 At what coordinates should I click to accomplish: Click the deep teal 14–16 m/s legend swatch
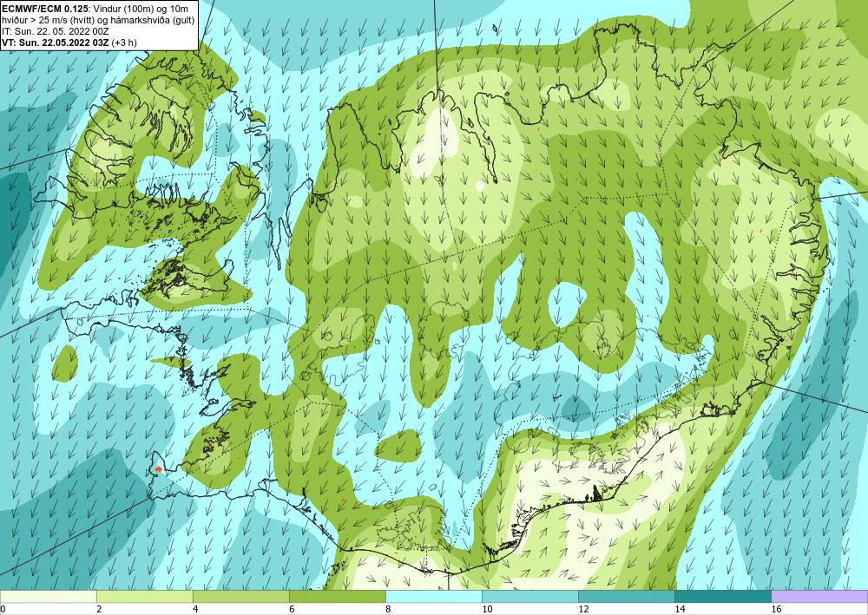(722, 596)
